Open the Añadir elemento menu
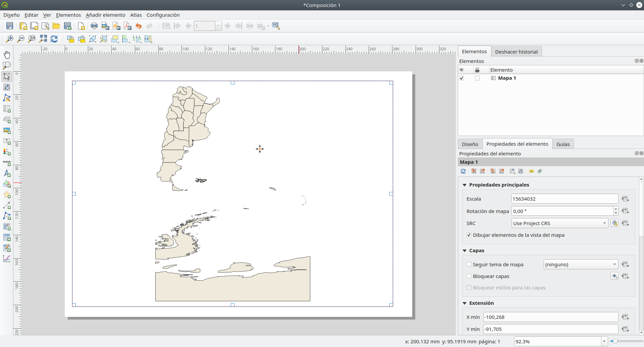 coord(105,15)
